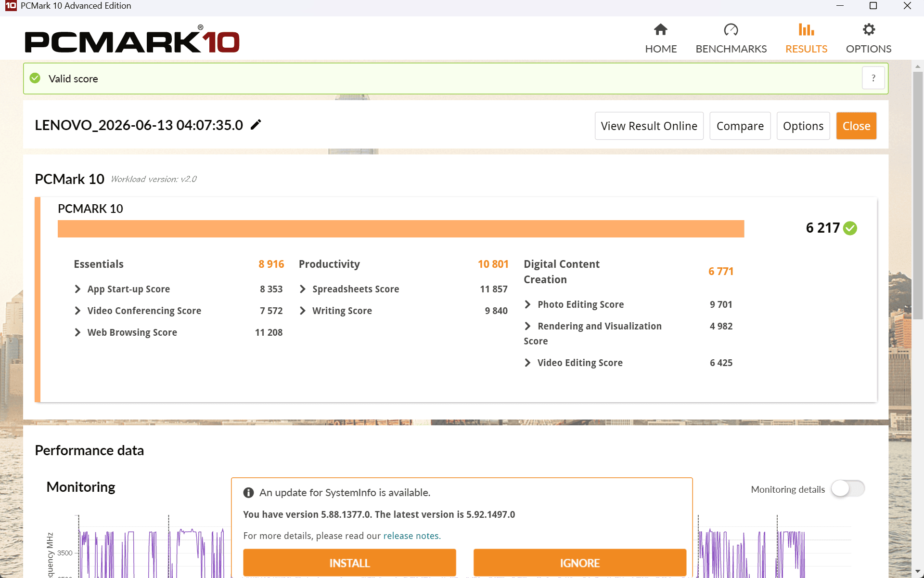Click the Essentials heading
The width and height of the screenshot is (924, 578).
99,264
